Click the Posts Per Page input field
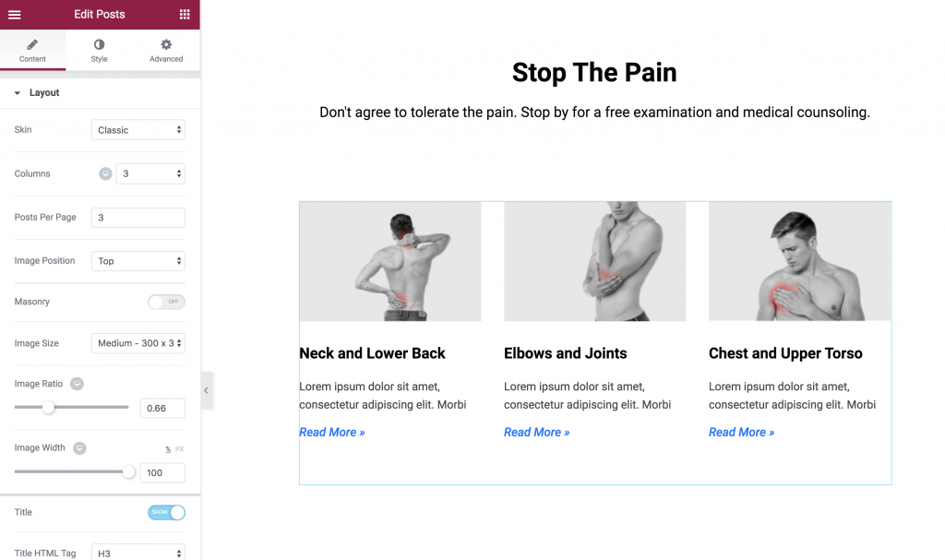This screenshot has width=945, height=560. (x=138, y=218)
